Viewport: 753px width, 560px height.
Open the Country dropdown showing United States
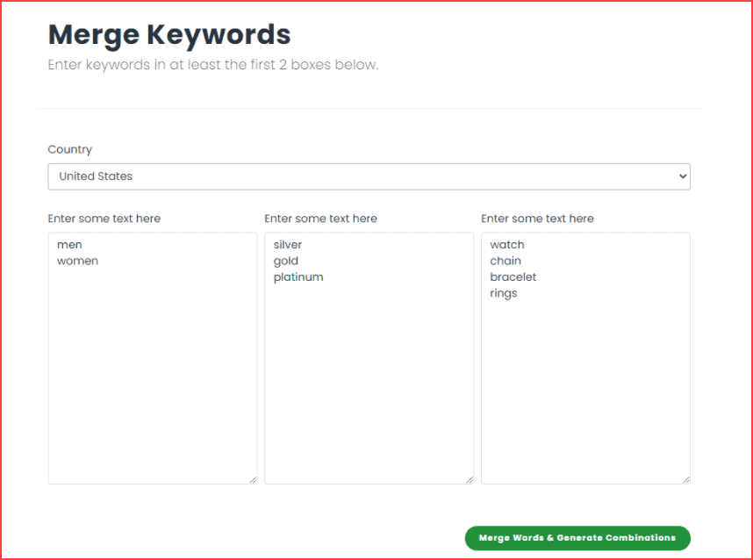[x=369, y=176]
